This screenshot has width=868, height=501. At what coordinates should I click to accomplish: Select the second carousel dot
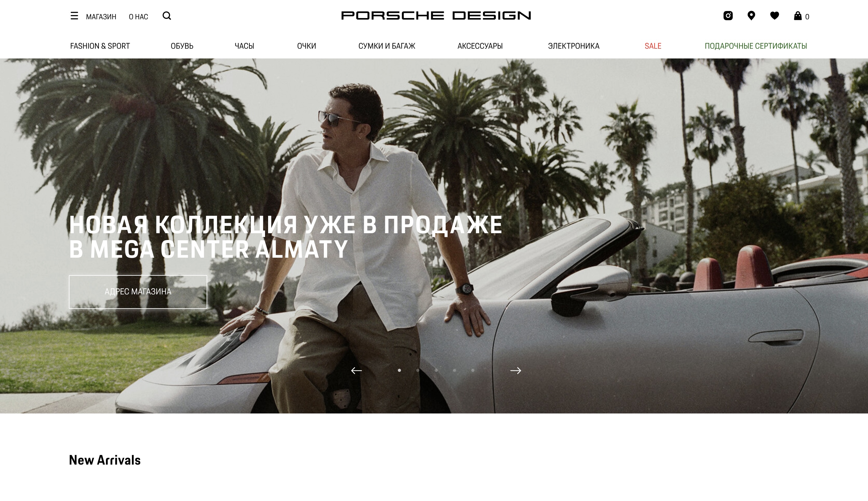coord(418,370)
